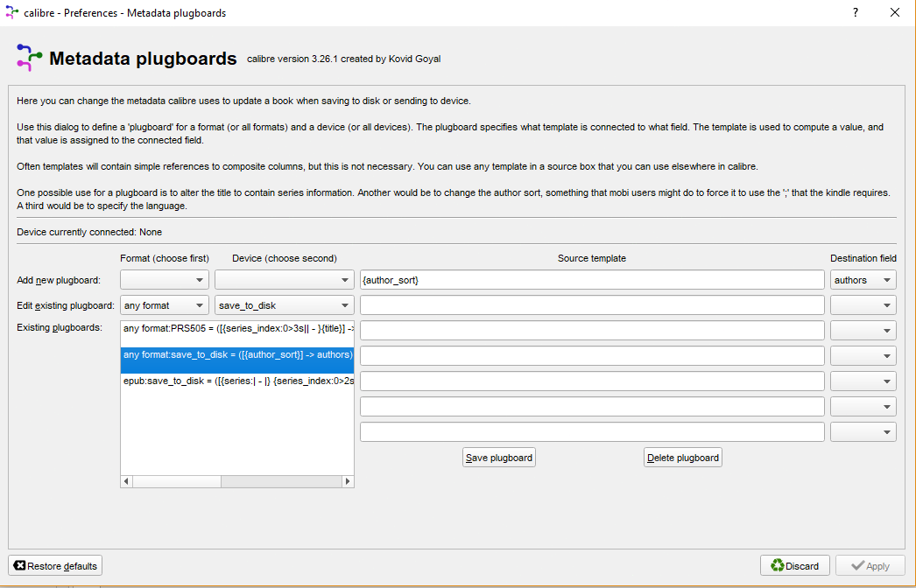916x588 pixels.
Task: Click the {author_sort} source template field
Action: [592, 280]
